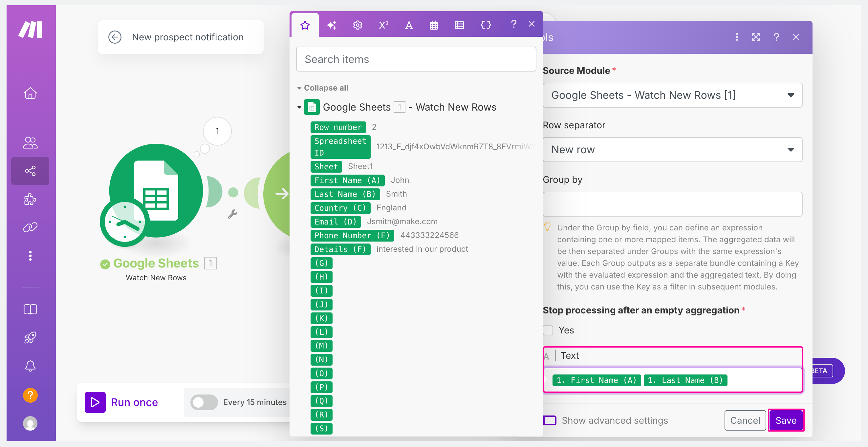
Task: Open the Team users icon in sidebar
Action: pos(30,142)
